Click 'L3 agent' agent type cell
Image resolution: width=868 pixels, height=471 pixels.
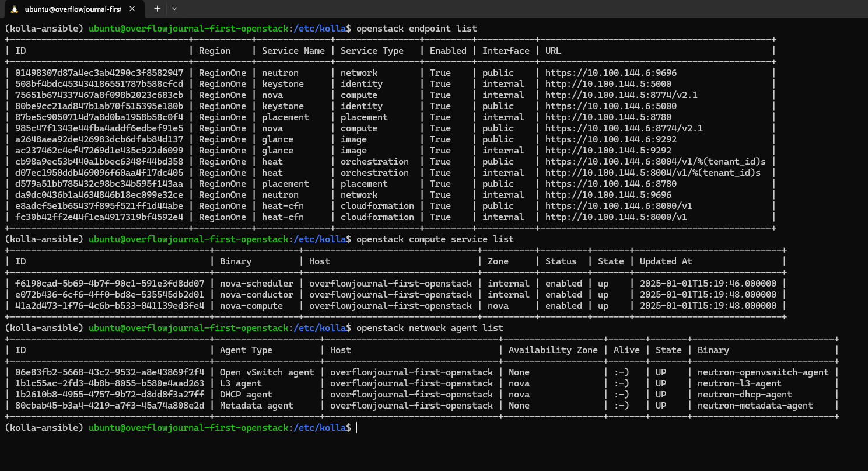pos(241,383)
